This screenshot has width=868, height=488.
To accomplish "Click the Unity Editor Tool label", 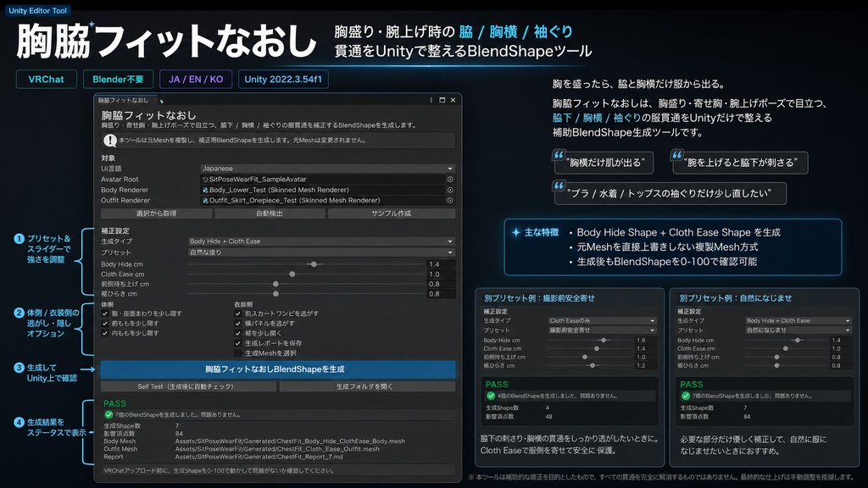I will tap(37, 10).
